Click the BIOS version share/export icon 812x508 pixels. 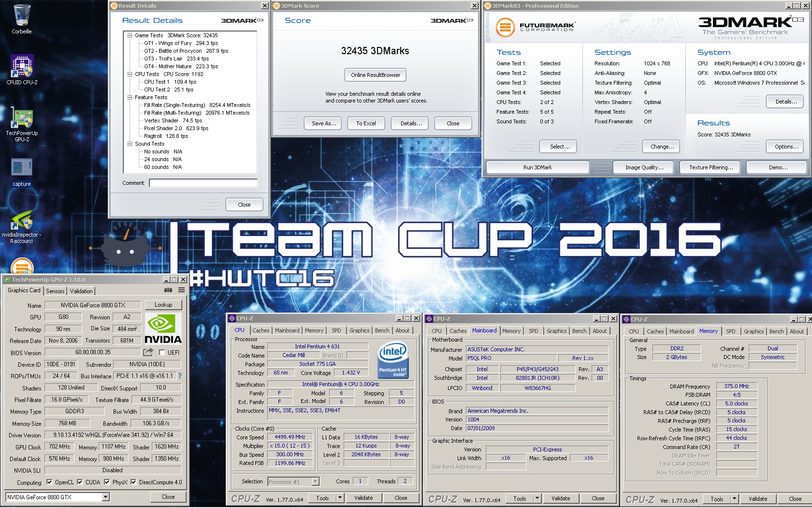coord(148,352)
